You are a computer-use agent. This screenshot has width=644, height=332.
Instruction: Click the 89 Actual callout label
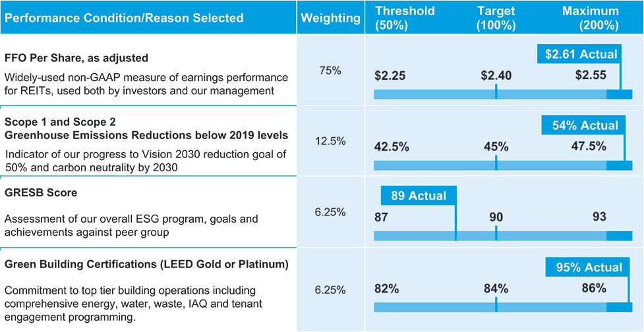coord(418,196)
